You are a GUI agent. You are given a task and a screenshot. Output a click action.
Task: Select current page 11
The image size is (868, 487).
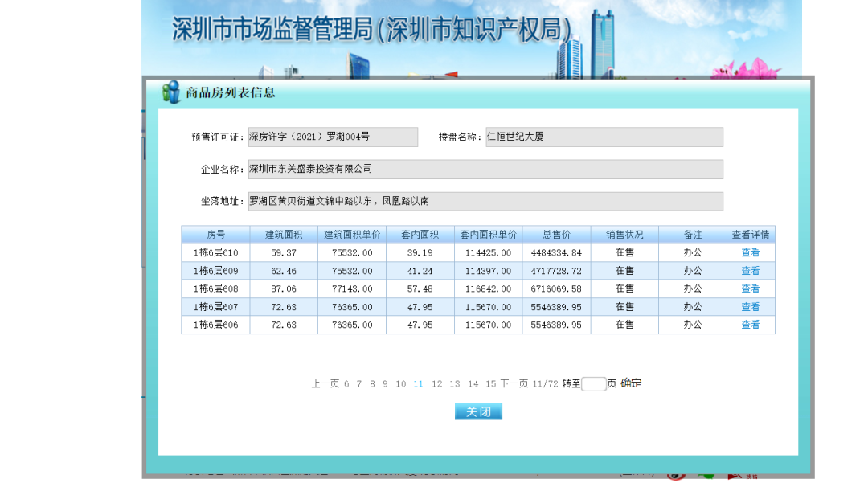click(x=418, y=384)
